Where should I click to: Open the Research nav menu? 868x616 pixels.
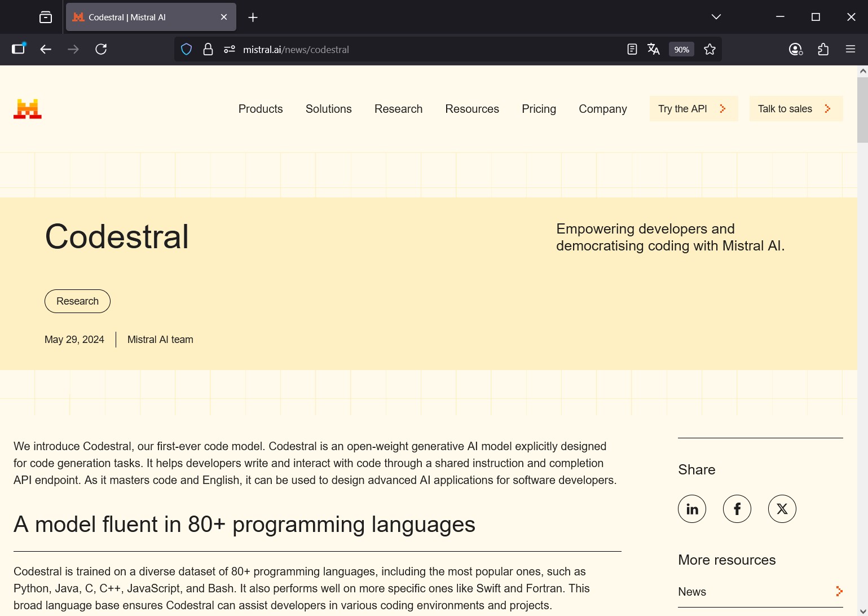click(399, 109)
